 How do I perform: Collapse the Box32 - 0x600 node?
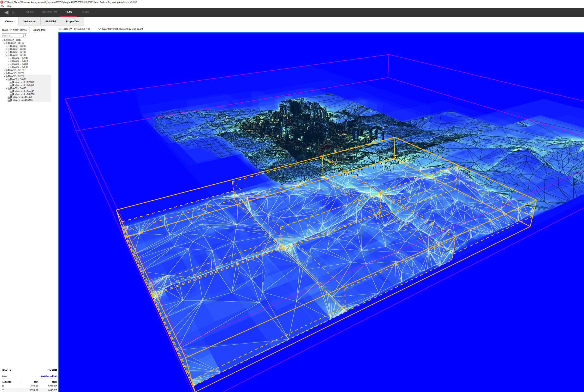click(x=6, y=79)
